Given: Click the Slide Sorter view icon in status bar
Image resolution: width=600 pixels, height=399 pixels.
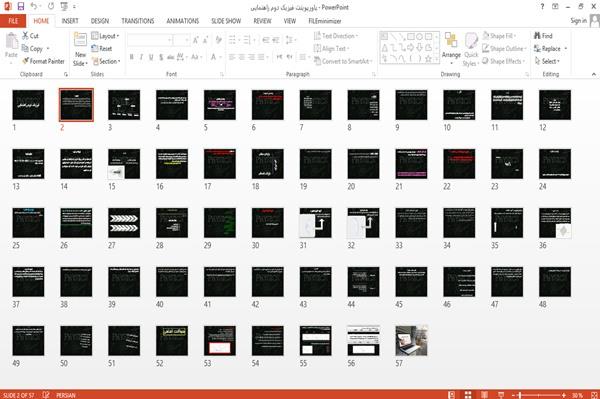Looking at the screenshot, I should (468, 395).
